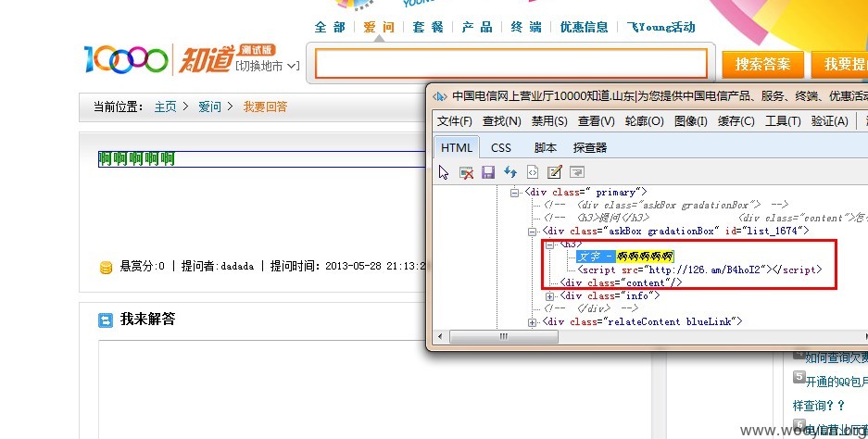Select the script src 126.am tree row
Screen dimensions: 868x439
click(699, 270)
